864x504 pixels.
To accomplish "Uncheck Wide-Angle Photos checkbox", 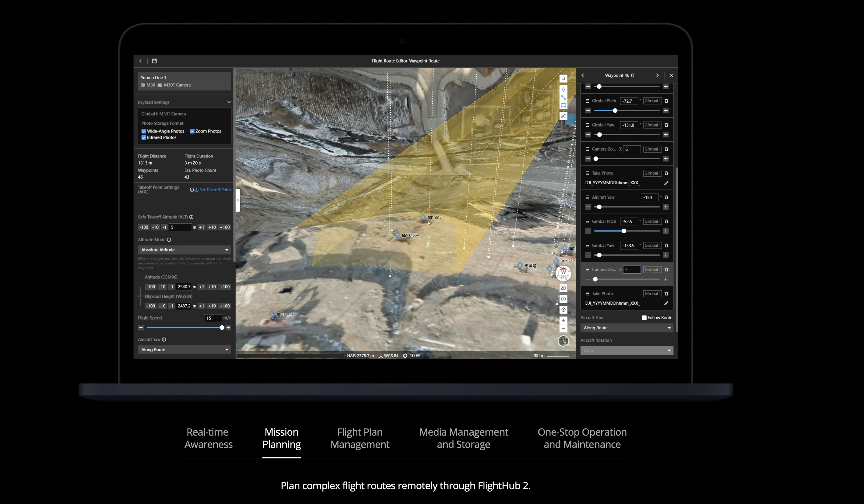I will point(144,131).
